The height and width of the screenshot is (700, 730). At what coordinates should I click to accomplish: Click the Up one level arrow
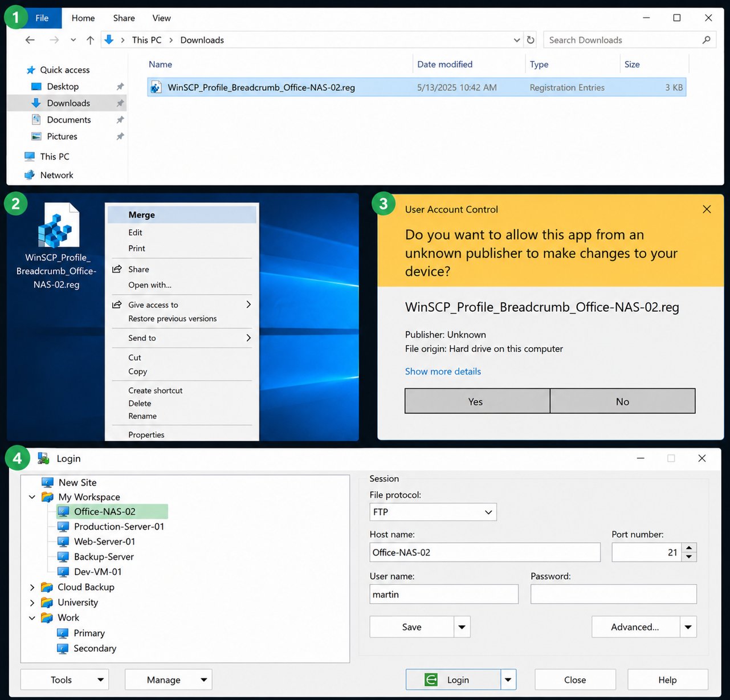pyautogui.click(x=90, y=40)
